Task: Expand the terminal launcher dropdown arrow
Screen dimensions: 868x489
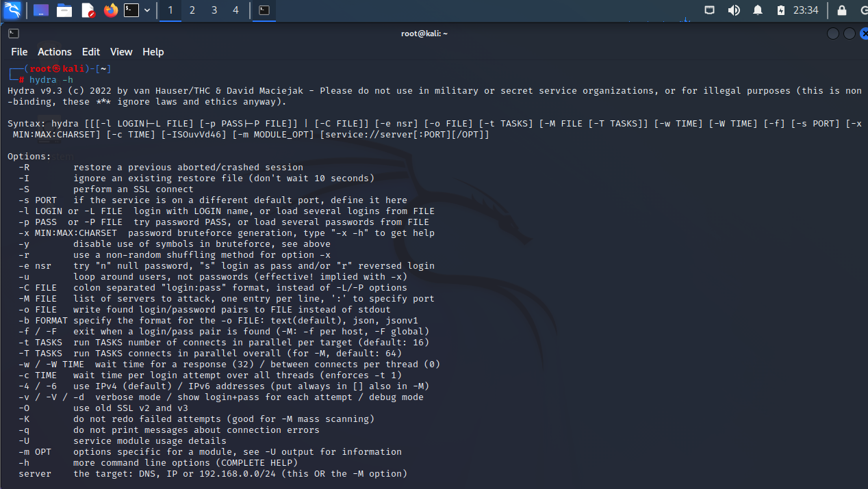Action: (x=147, y=10)
